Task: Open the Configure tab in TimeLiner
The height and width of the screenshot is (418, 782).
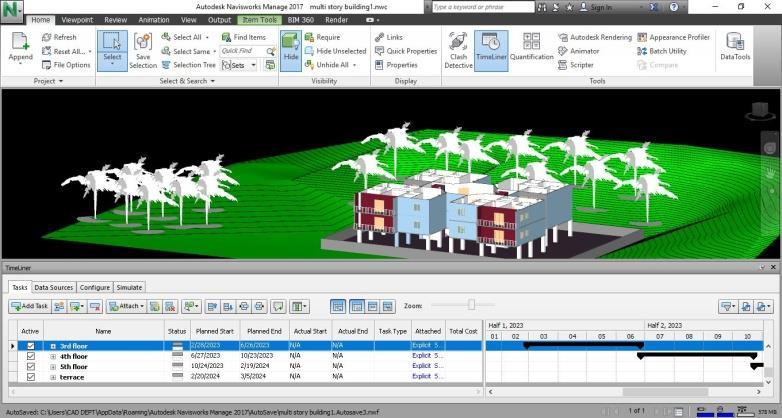Action: click(95, 287)
